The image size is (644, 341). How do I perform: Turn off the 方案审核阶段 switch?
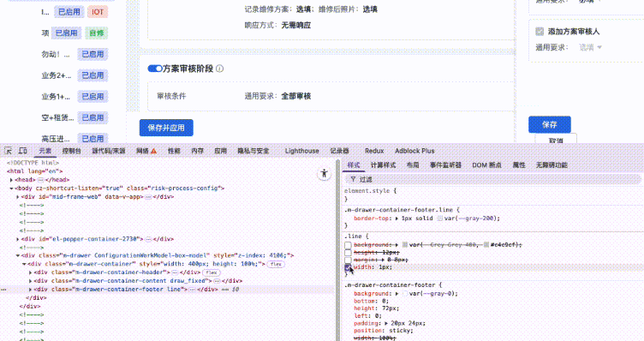coord(155,69)
